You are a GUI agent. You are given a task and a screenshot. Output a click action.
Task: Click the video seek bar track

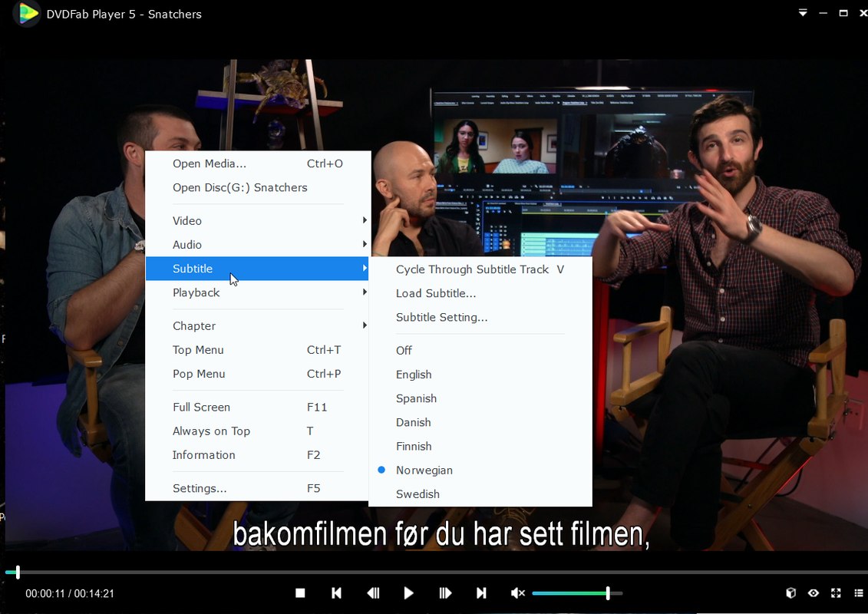(436, 573)
